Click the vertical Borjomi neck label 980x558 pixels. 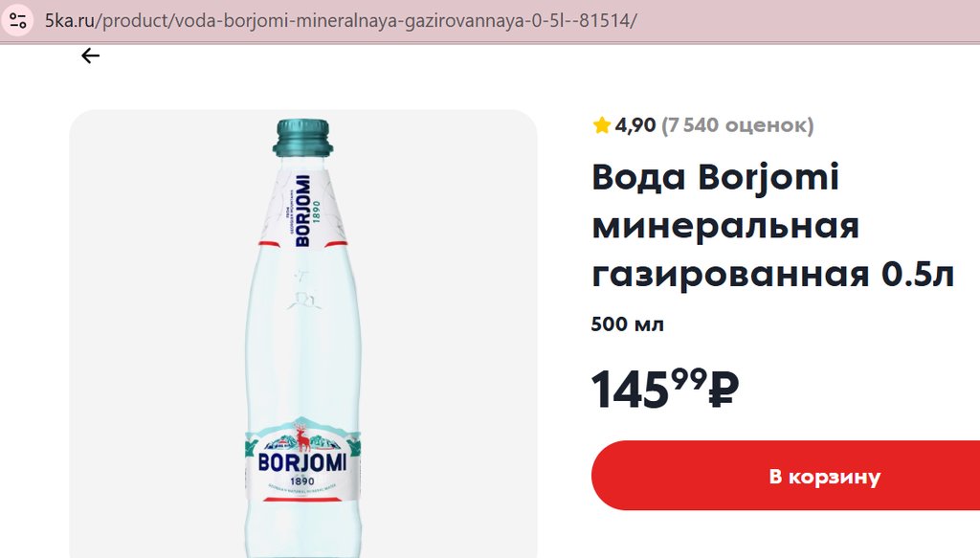pos(302,211)
